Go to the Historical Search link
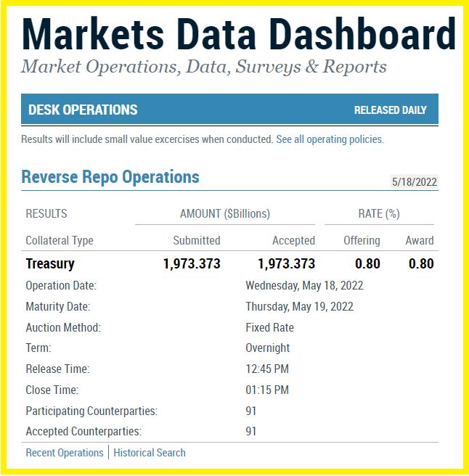The width and height of the screenshot is (469, 476). coord(150,453)
